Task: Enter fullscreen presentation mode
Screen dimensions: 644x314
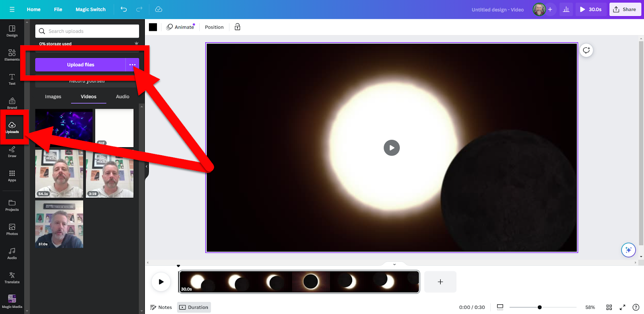Action: coord(622,307)
